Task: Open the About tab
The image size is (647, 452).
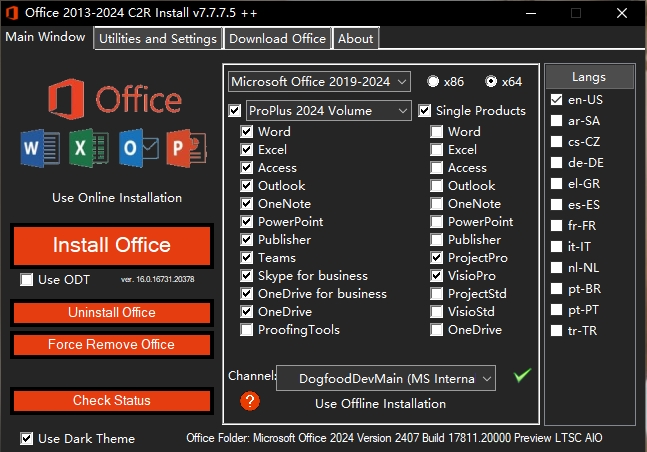Action: coord(355,39)
